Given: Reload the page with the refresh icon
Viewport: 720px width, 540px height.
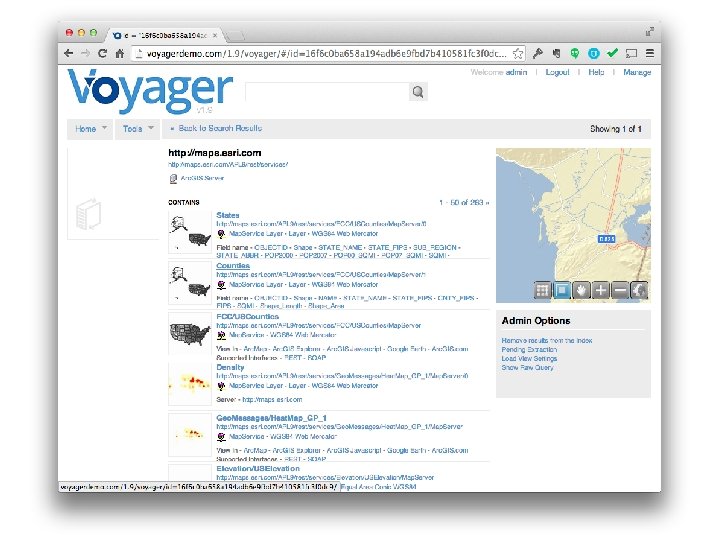Looking at the screenshot, I should click(x=102, y=53).
